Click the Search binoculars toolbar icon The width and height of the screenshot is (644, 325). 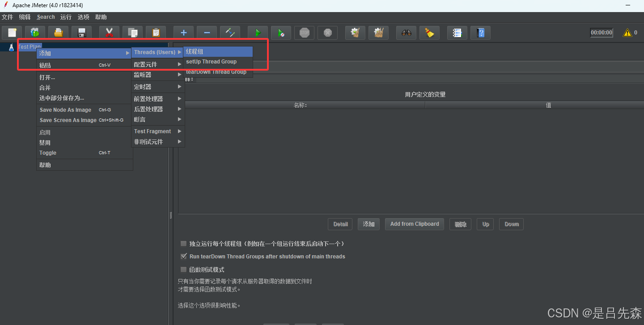406,33
